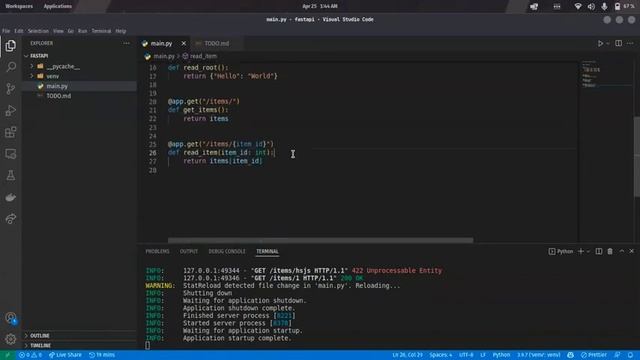The width and height of the screenshot is (640, 360).
Task: Open notifications bell in status bar
Action: (x=631, y=355)
